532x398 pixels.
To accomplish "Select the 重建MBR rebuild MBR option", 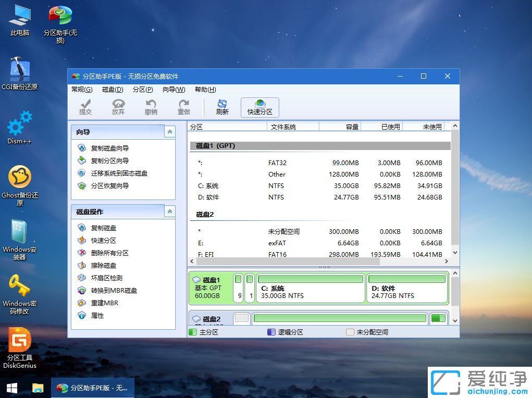I will click(102, 303).
